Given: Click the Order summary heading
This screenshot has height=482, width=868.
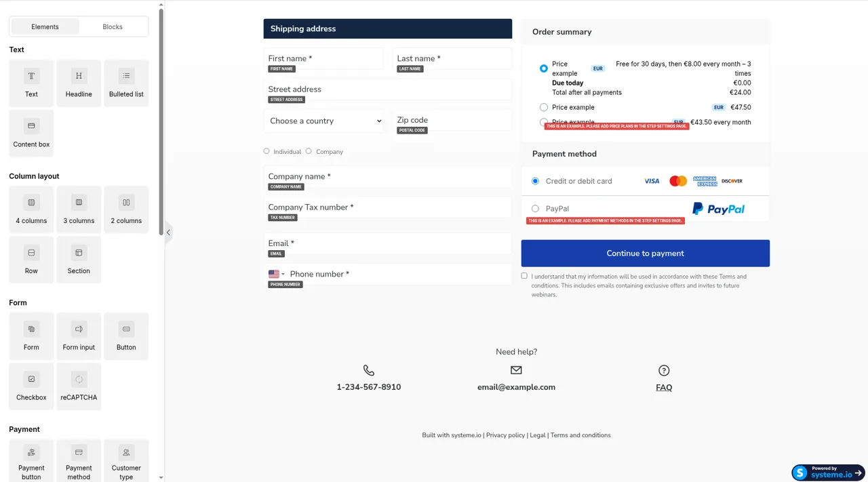Looking at the screenshot, I should [561, 32].
